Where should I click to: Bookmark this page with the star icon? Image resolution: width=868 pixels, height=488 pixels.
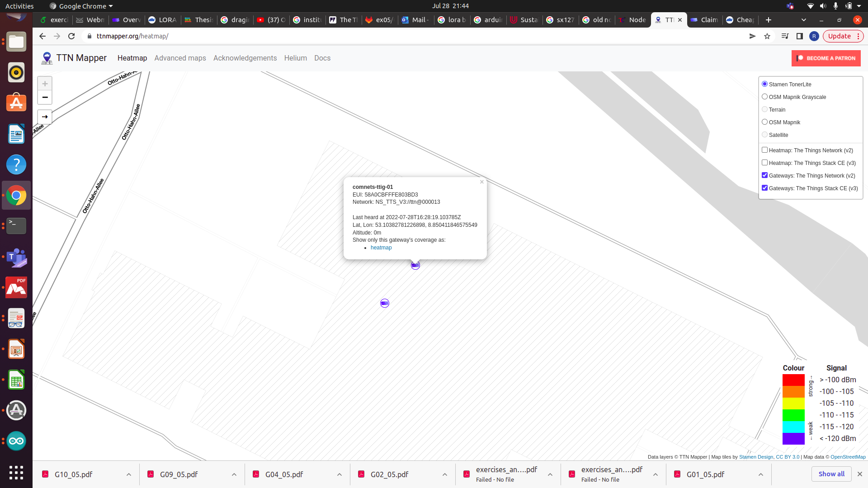(x=767, y=36)
